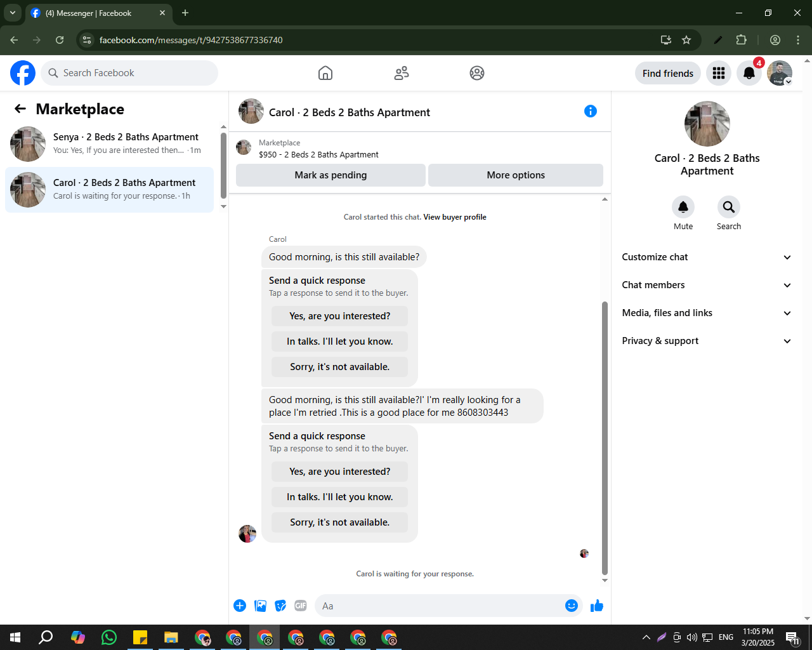Go back using the Marketplace arrow
812x650 pixels.
(x=20, y=109)
